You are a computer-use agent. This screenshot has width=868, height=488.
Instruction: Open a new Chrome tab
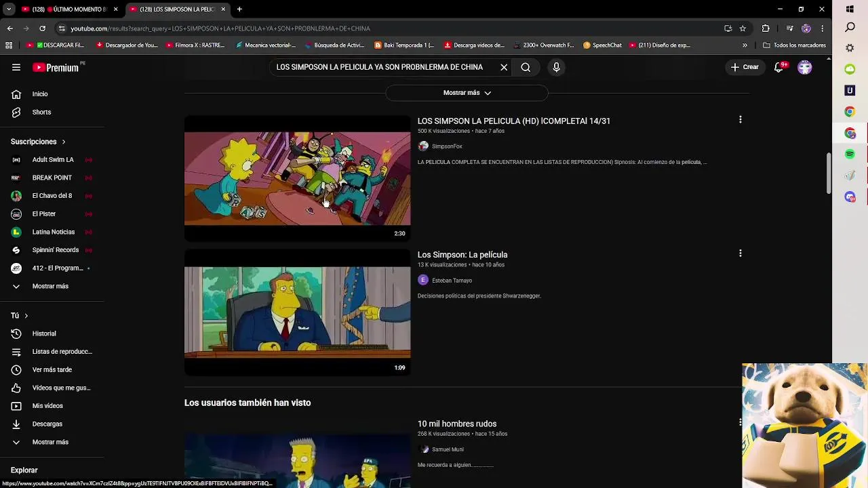pyautogui.click(x=239, y=9)
